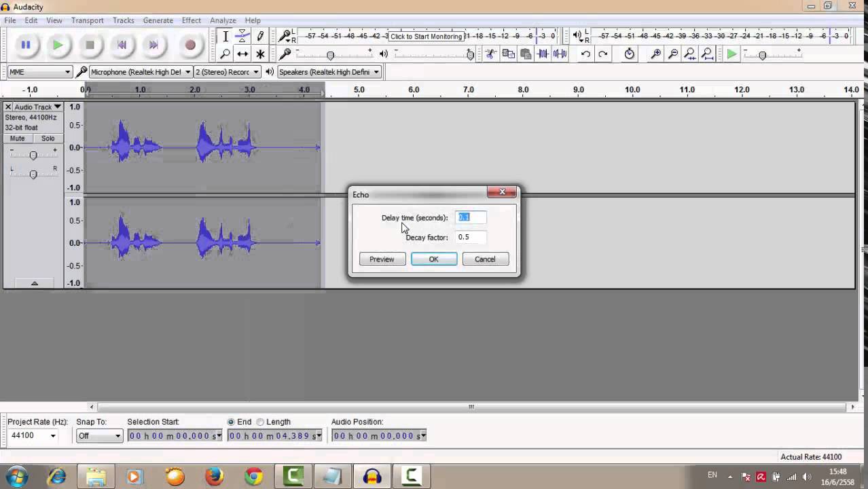868x489 pixels.
Task: Select the End radio button
Action: coord(231,422)
